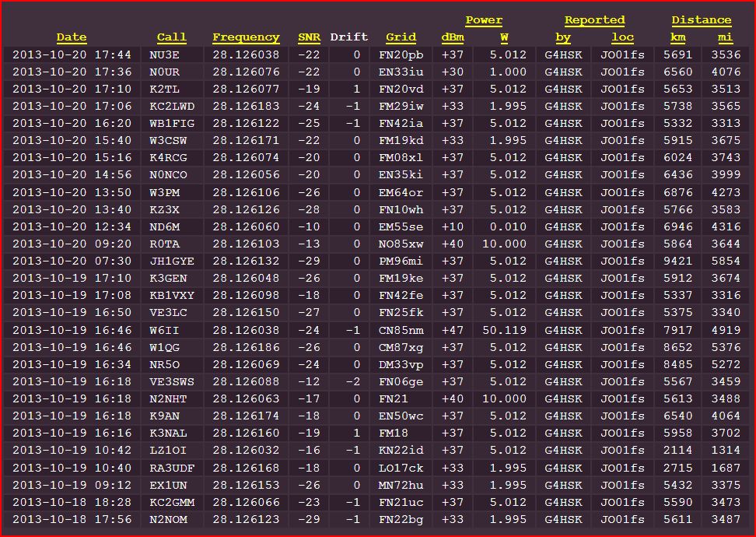
Task: Select the RA3UDF callsign cell
Action: click(172, 468)
